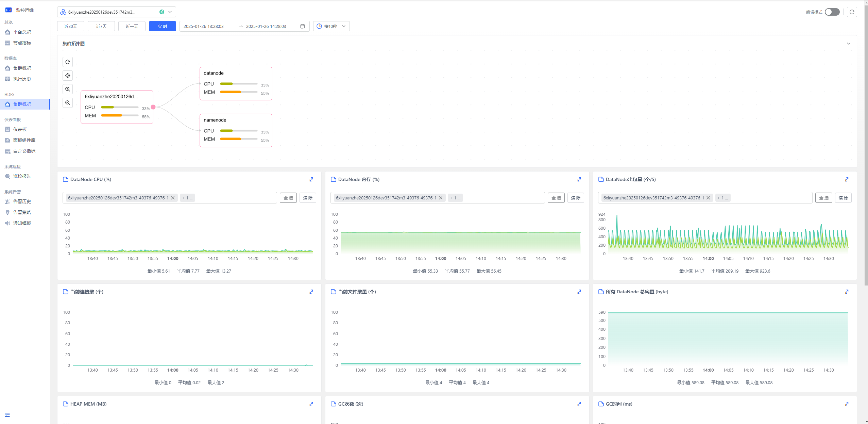
Task: Expand DataNode出包量 chart to fullscreen
Action: pyautogui.click(x=847, y=179)
